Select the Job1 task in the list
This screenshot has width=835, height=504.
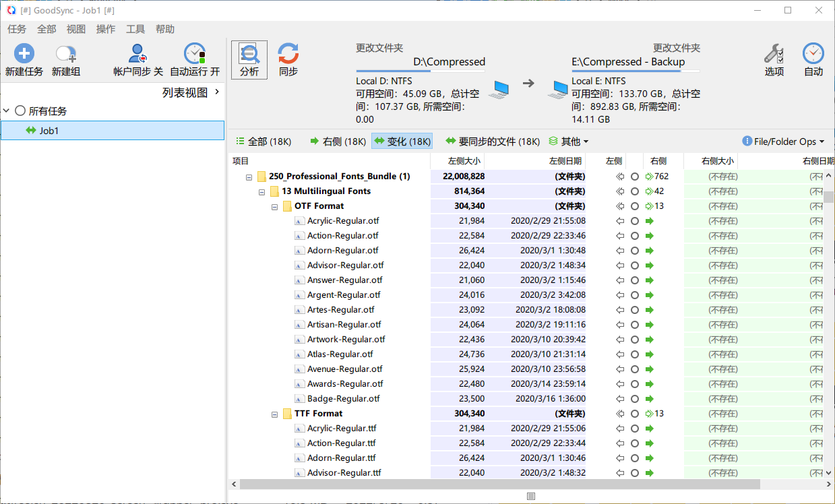[112, 131]
